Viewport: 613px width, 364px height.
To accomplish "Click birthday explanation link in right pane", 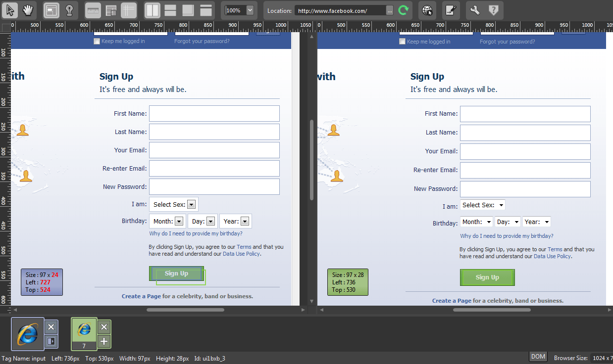I will (x=507, y=236).
